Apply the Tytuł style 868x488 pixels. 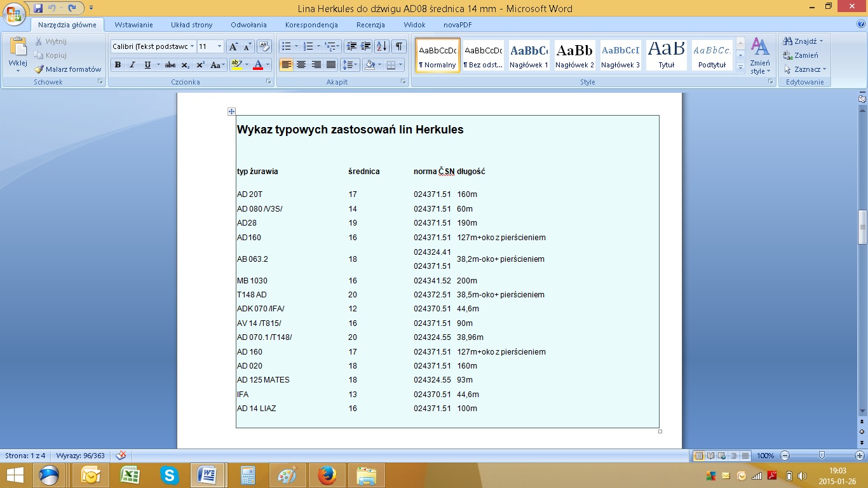pyautogui.click(x=666, y=55)
